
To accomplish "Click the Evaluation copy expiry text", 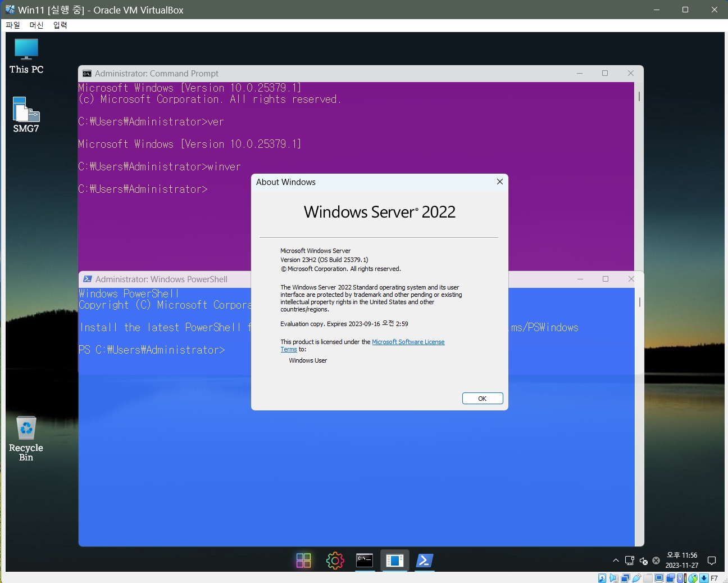I will coord(344,324).
